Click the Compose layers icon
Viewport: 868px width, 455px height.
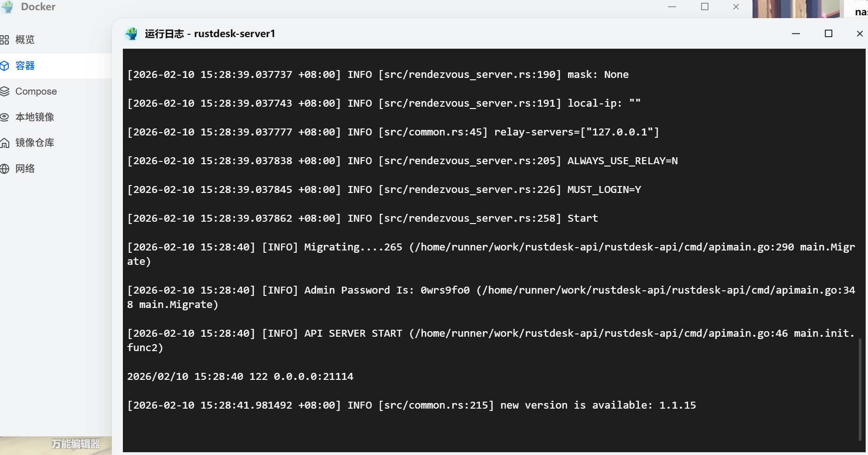pos(5,91)
